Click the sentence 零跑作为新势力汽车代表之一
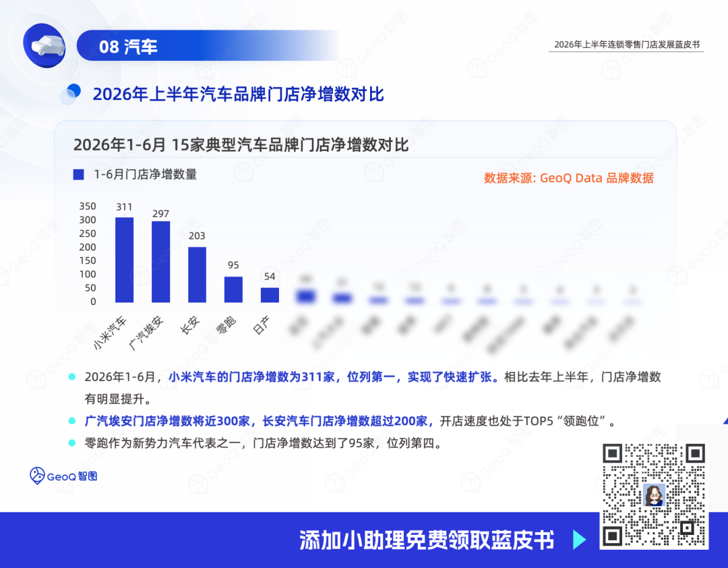The height and width of the screenshot is (568, 728). [162, 443]
